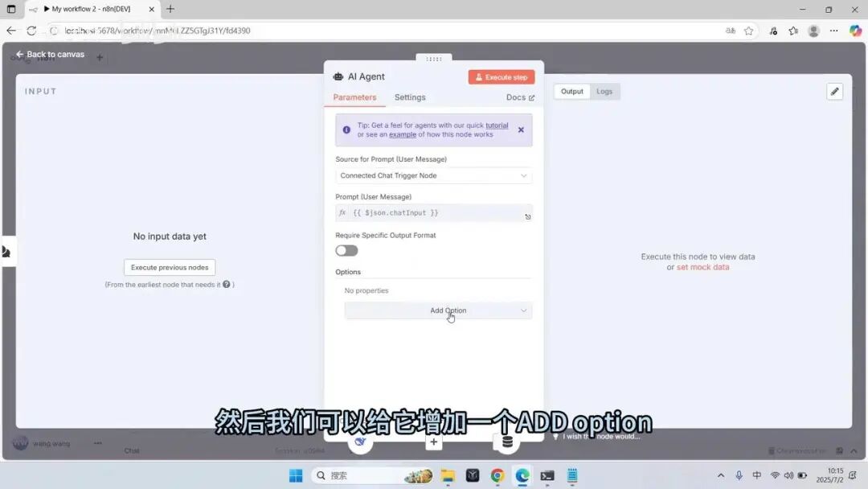
Task: Open the tab actions menu icon
Action: [11, 9]
